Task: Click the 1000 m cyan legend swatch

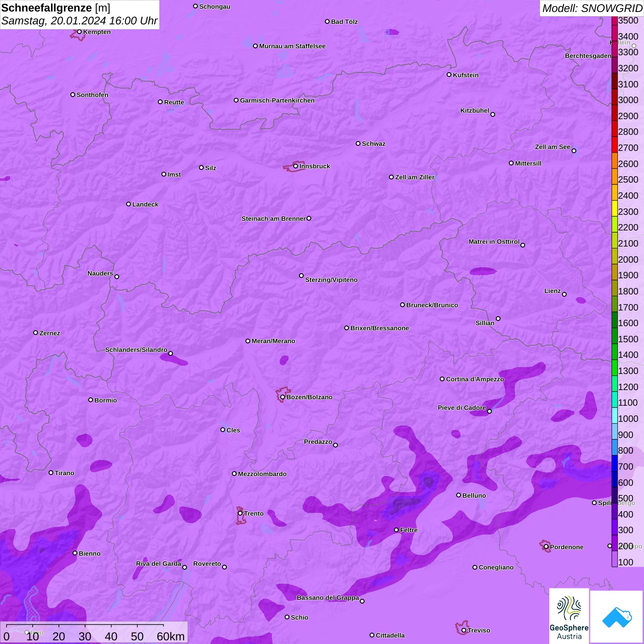Action: coord(615,415)
